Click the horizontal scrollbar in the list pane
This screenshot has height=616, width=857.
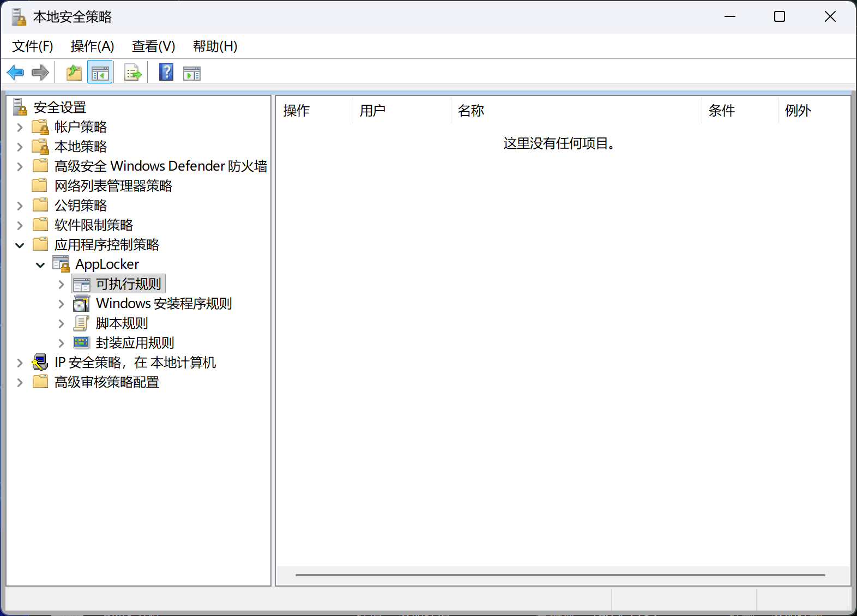pyautogui.click(x=560, y=575)
